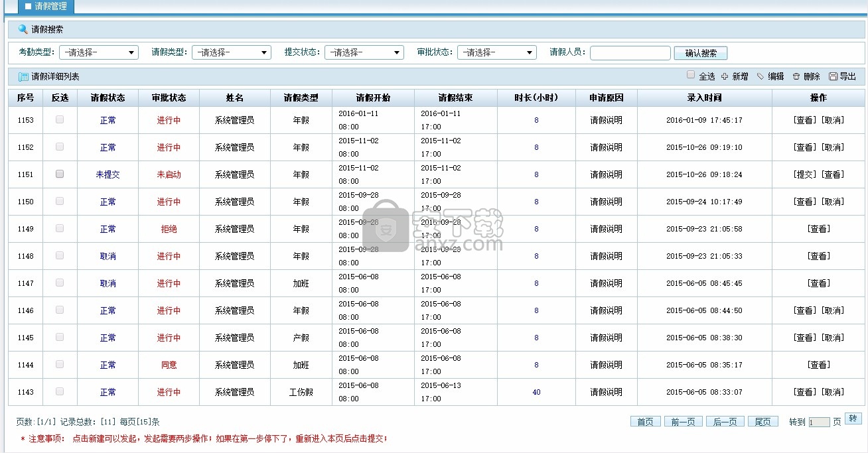868x453 pixels.
Task: Click 工伤假 leave type in row 1143
Action: [x=301, y=392]
